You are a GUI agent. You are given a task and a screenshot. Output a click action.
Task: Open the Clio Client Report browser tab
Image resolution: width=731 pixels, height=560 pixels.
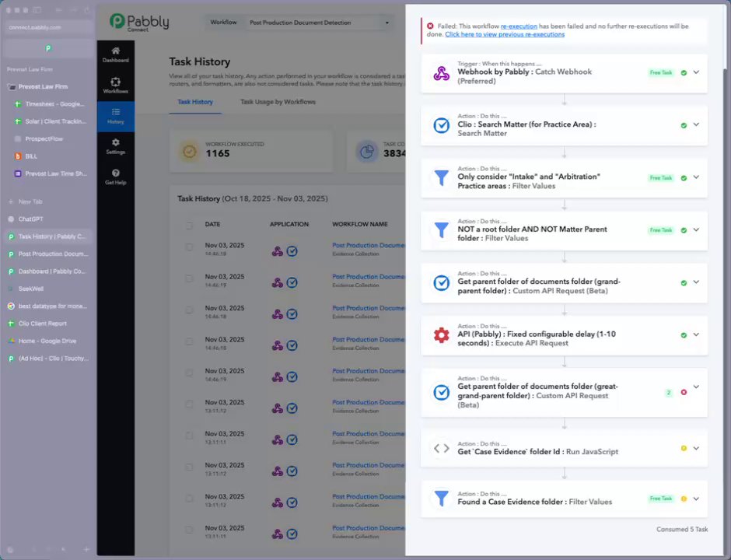(x=43, y=324)
